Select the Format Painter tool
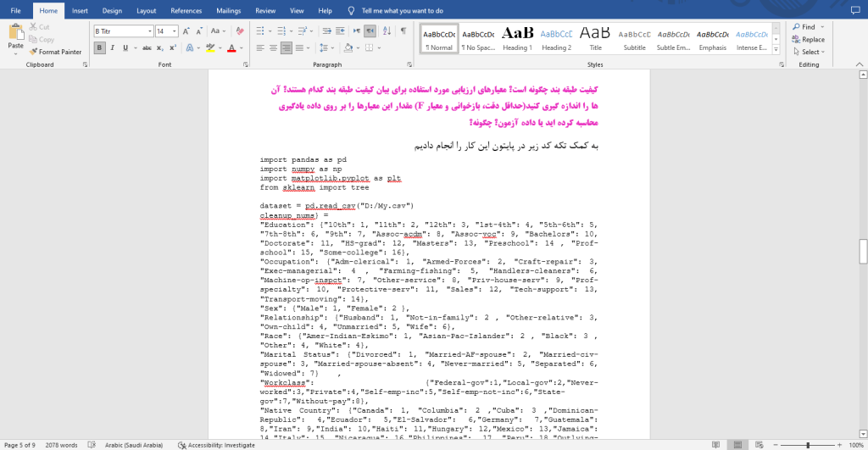The width and height of the screenshot is (868, 450). point(55,52)
